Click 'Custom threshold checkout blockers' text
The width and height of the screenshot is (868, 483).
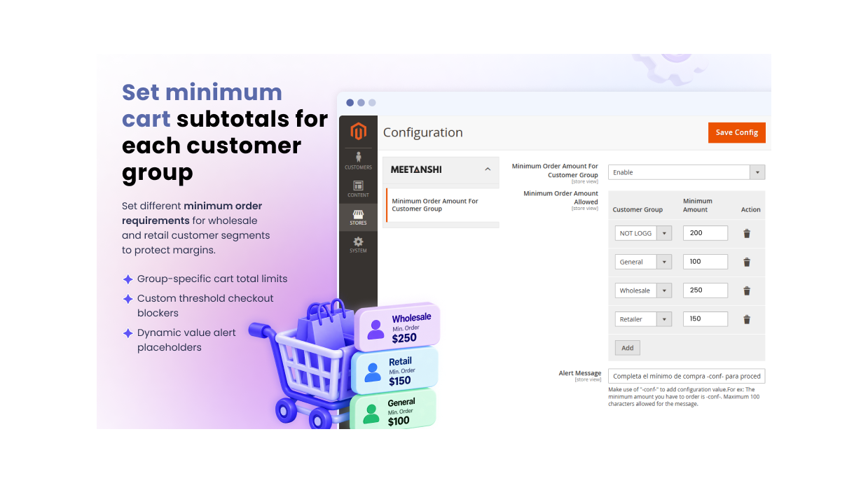tap(205, 306)
